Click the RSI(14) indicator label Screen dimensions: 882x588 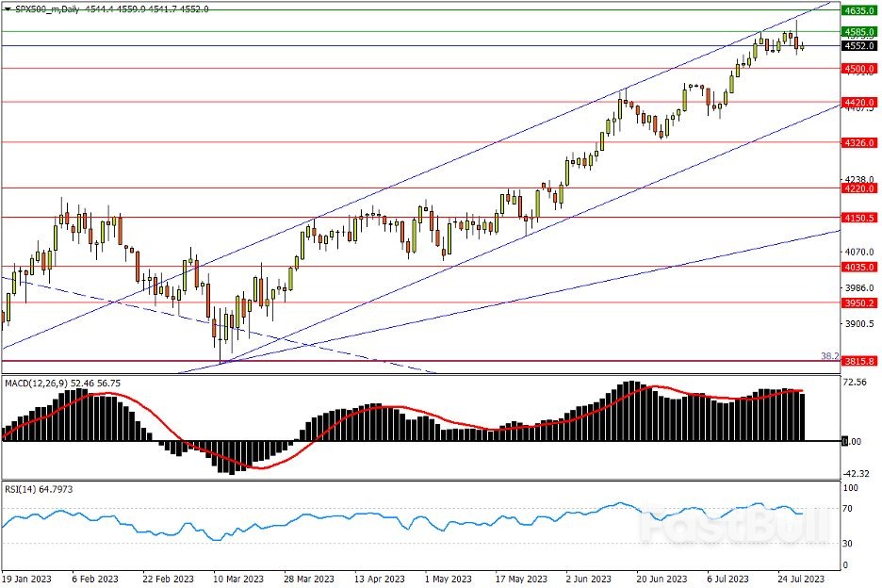21,489
